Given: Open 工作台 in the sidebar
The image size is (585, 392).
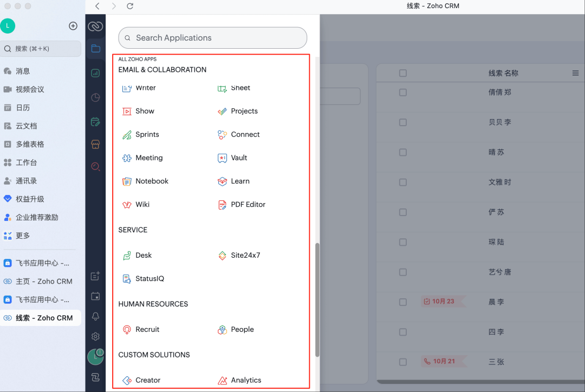Looking at the screenshot, I should point(41,162).
